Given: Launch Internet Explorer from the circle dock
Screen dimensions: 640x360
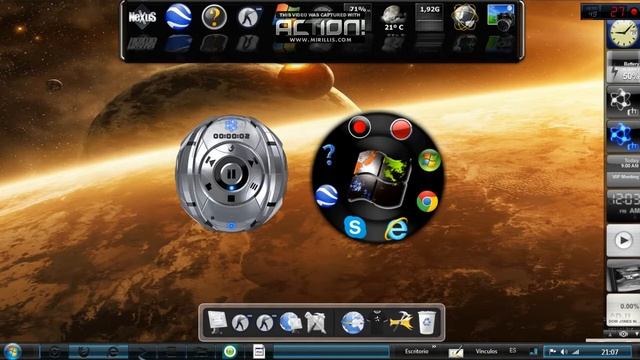Looking at the screenshot, I should point(396,229).
